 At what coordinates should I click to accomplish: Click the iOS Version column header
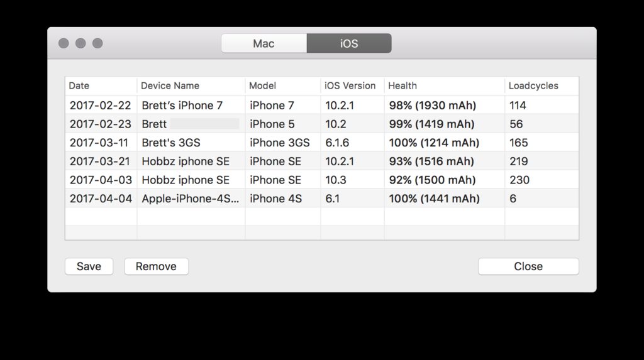tap(352, 86)
